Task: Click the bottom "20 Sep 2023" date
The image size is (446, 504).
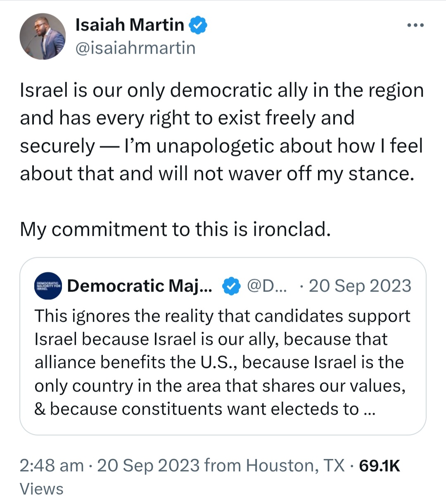Action: (x=148, y=466)
